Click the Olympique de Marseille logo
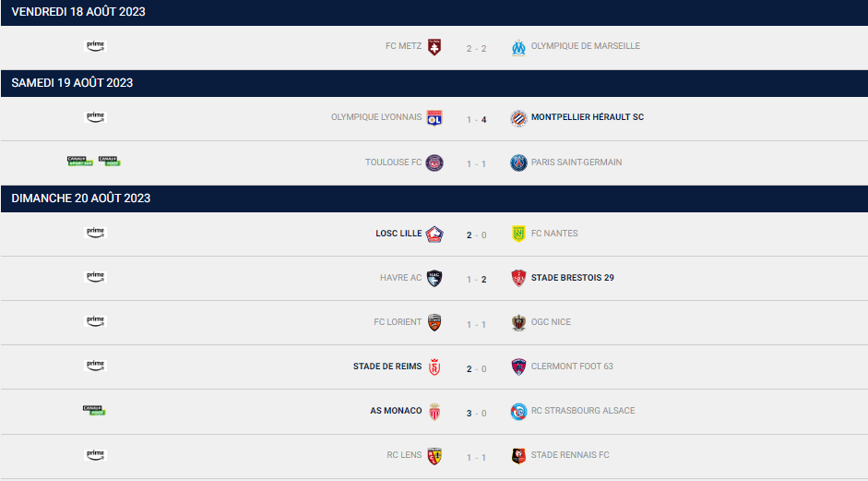The width and height of the screenshot is (868, 481). pos(518,48)
